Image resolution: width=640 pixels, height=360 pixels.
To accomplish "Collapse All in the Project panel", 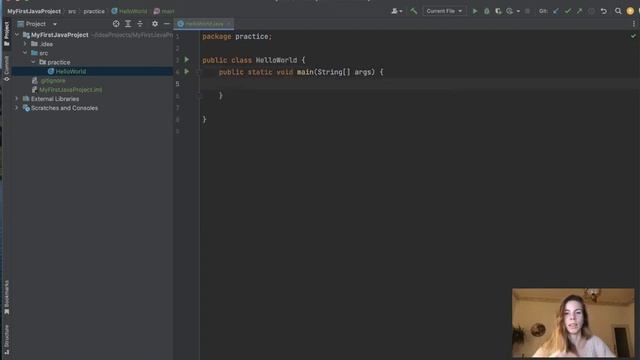I will coord(140,24).
